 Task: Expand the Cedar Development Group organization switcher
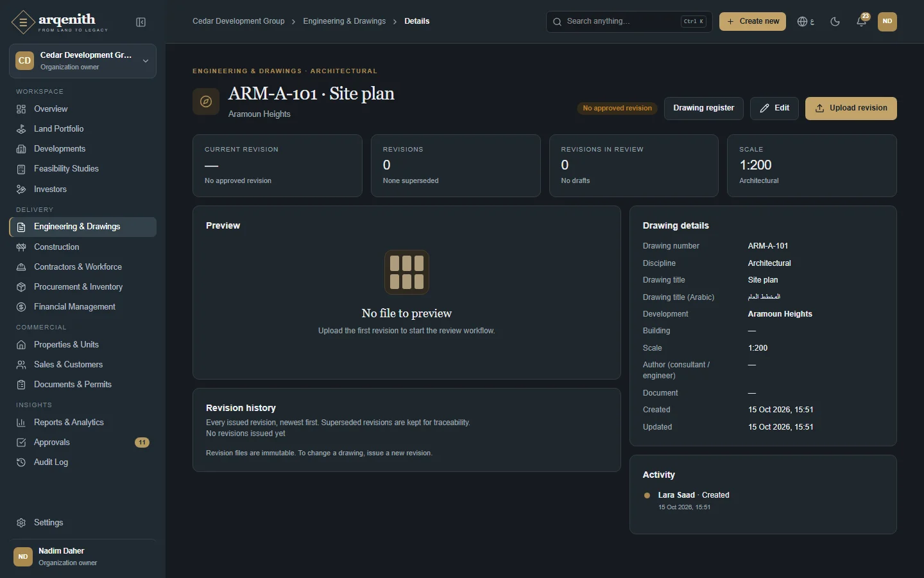point(83,61)
